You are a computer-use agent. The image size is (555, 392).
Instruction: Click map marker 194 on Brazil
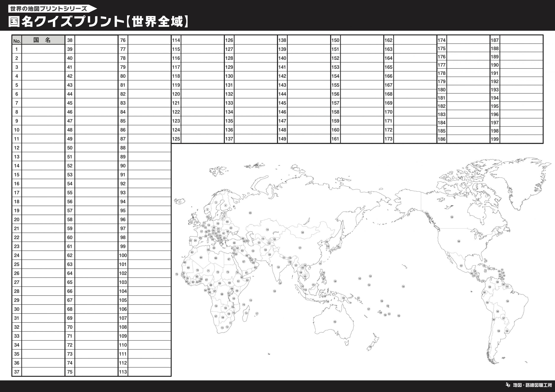[x=508, y=301]
